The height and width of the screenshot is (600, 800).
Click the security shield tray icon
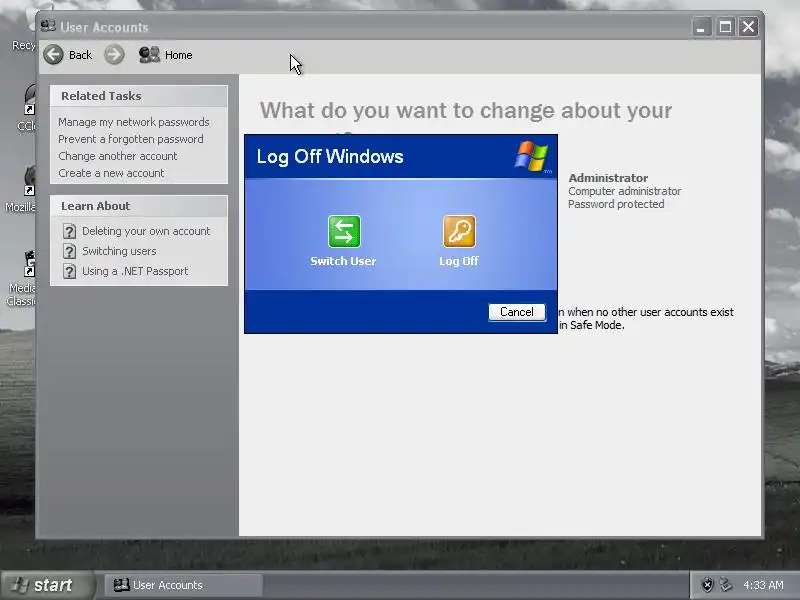[x=707, y=585]
